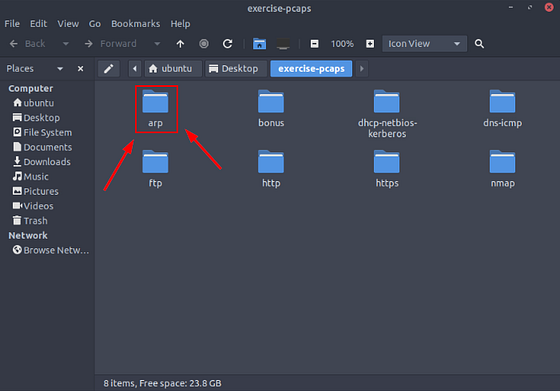Open search with magnifier icon
560x391 pixels.
479,44
